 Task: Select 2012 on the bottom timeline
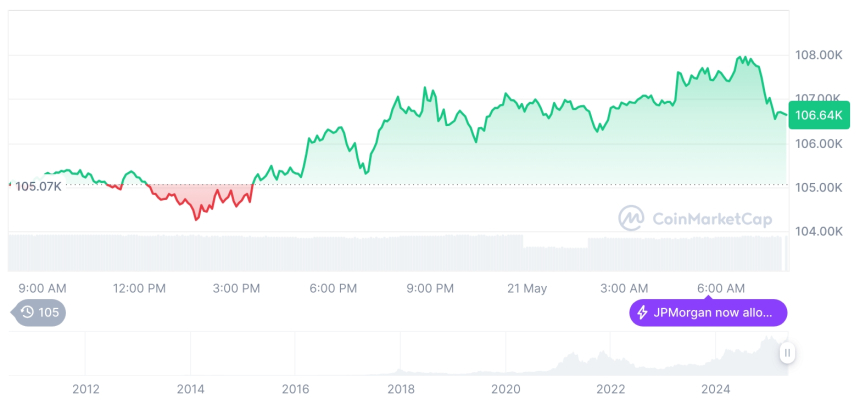click(85, 389)
